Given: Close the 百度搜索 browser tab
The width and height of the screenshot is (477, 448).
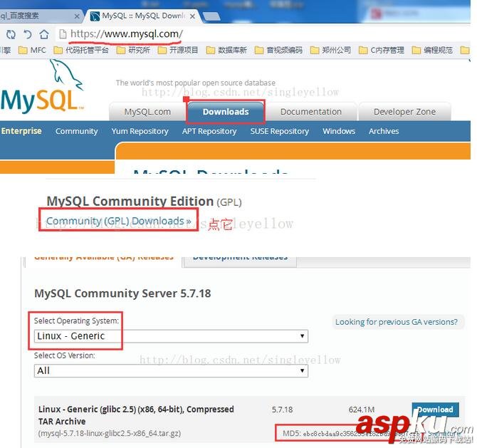Looking at the screenshot, I should pos(77,16).
